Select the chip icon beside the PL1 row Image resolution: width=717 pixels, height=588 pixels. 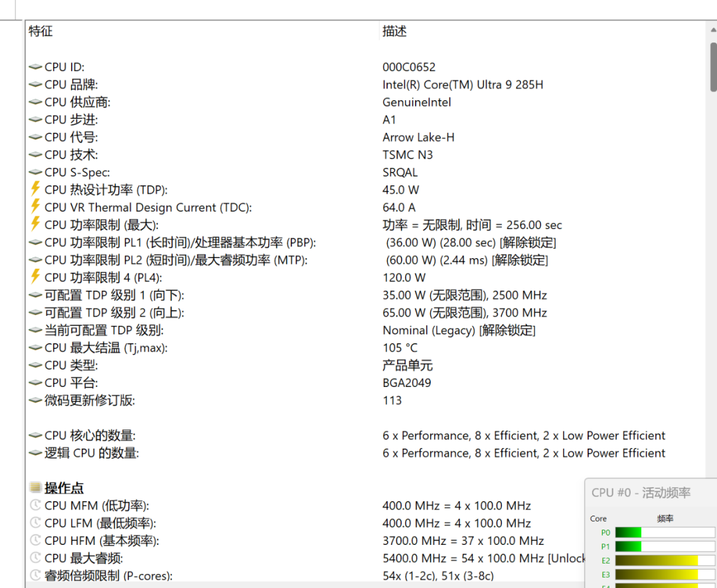tap(35, 242)
